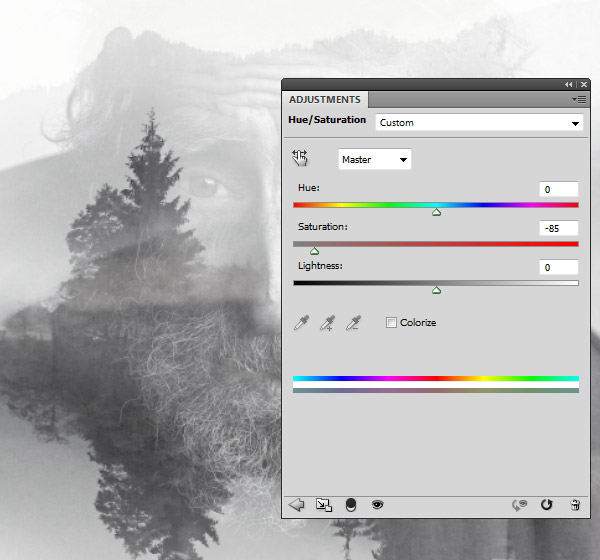Open the Custom preset dropdown
The width and height of the screenshot is (600, 560).
click(x=479, y=123)
